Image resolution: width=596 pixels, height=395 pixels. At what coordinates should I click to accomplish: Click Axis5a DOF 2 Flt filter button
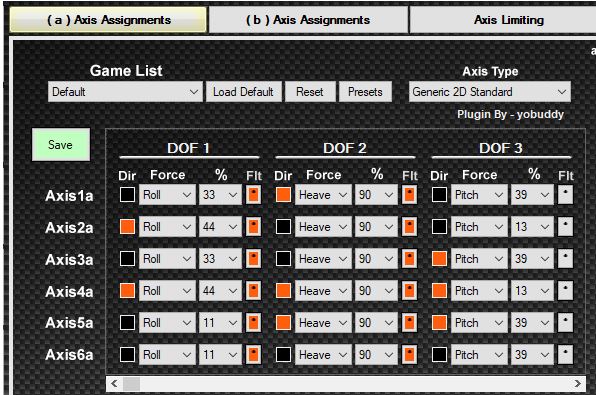pos(409,322)
